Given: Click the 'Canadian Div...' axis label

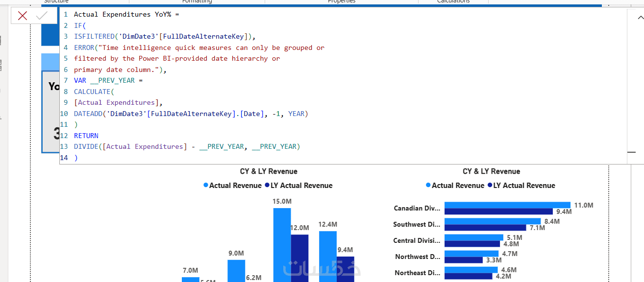Looking at the screenshot, I should coord(417,208).
